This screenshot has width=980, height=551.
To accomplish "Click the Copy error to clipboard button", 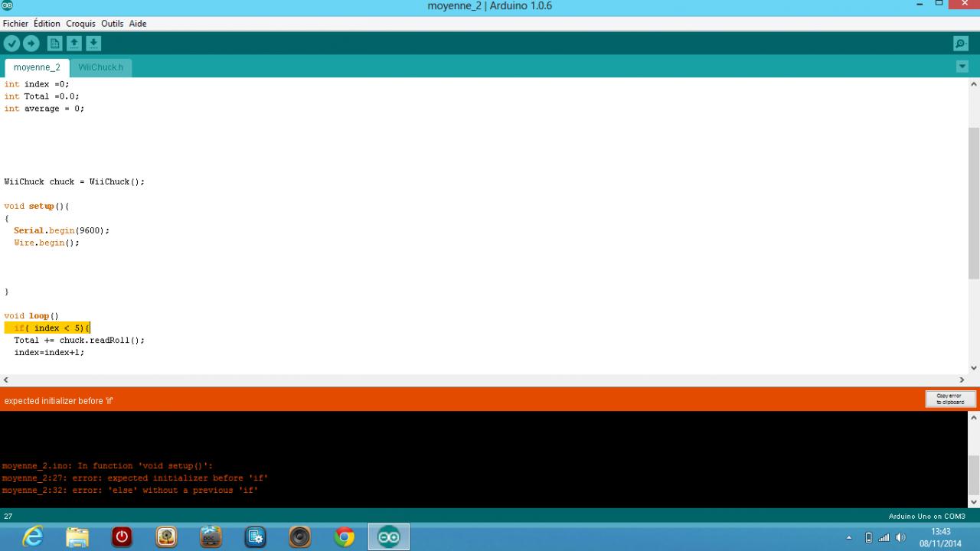I will click(950, 399).
